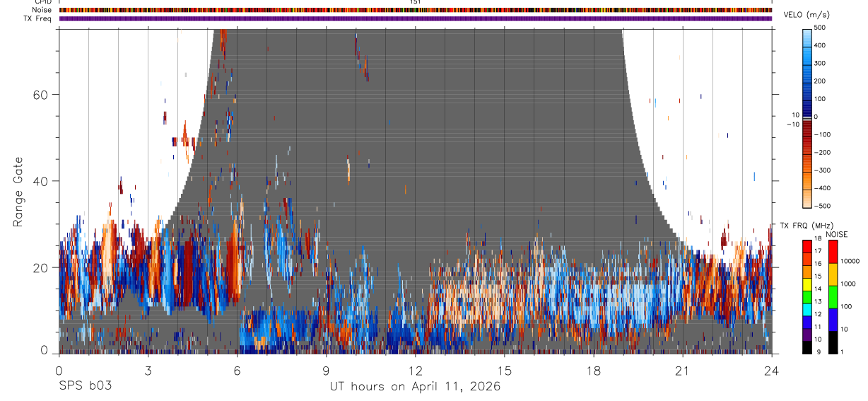
Task: Click the velocity color bar's blue section
Action: (x=807, y=72)
